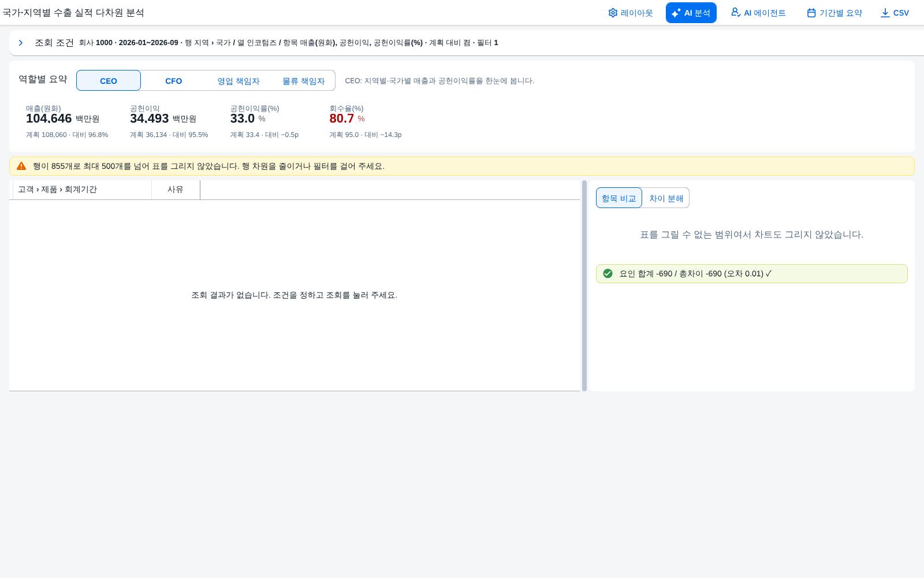Switch to the 영업 책임자 tab
Image resolution: width=924 pixels, height=578 pixels.
[x=238, y=80]
